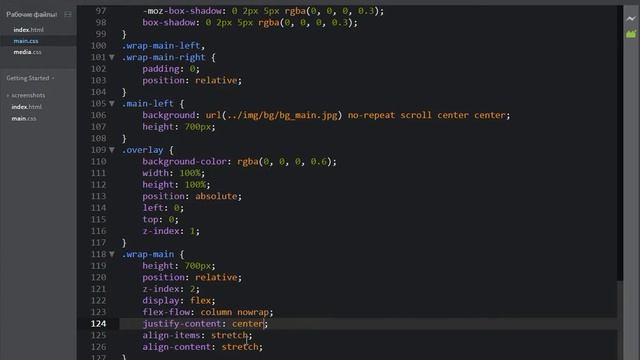Open media.css in the working files list
This screenshot has height=360, width=640.
(27, 52)
